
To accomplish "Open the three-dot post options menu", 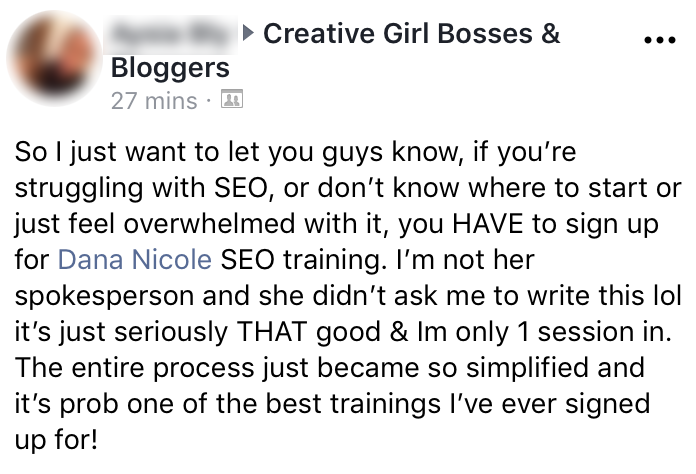I will [x=660, y=40].
